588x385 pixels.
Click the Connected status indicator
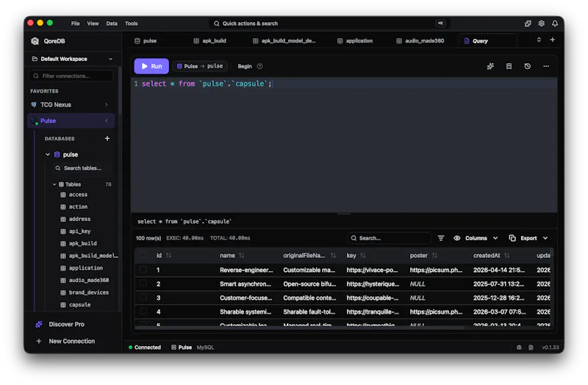(145, 348)
